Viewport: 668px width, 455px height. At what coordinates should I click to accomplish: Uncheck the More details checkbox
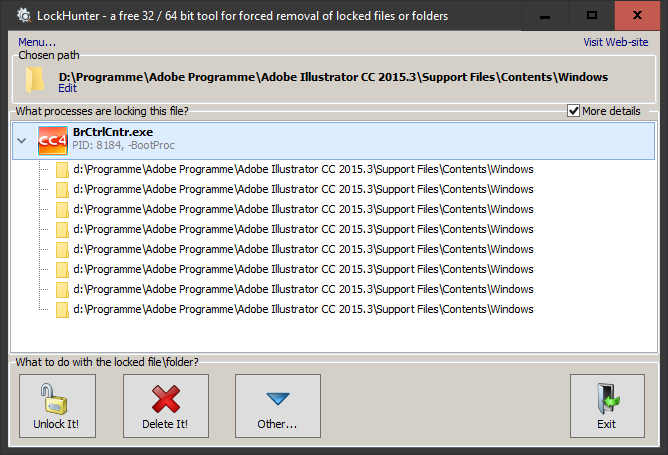click(573, 111)
